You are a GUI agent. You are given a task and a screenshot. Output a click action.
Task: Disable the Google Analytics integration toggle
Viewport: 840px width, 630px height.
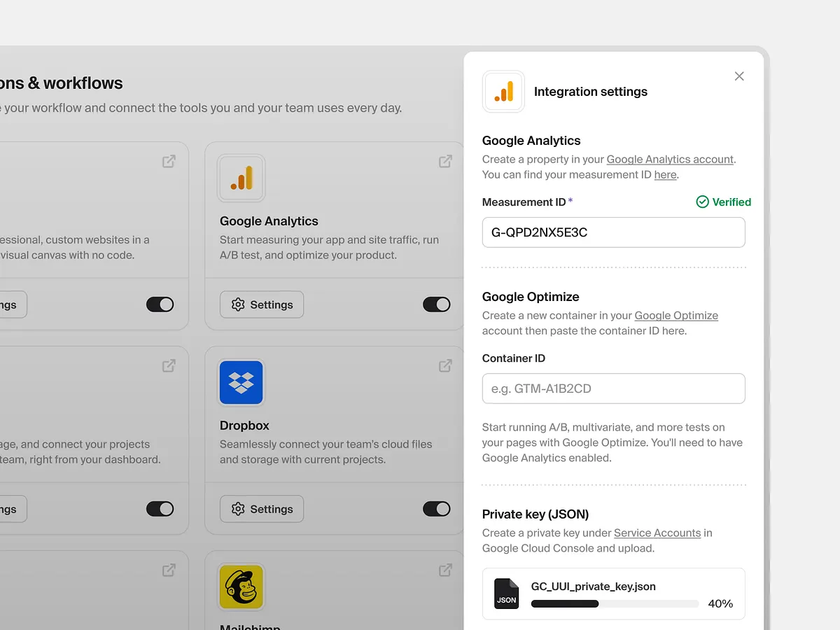coord(436,304)
